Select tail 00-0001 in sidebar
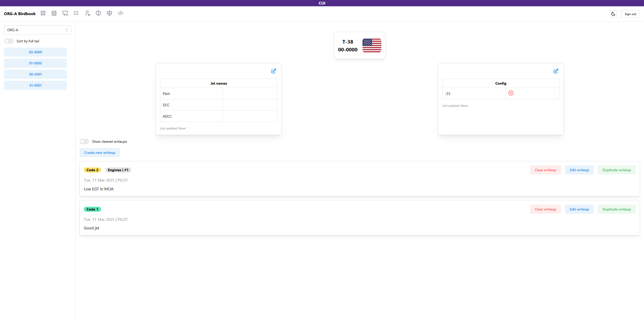644x320 pixels. [35, 74]
